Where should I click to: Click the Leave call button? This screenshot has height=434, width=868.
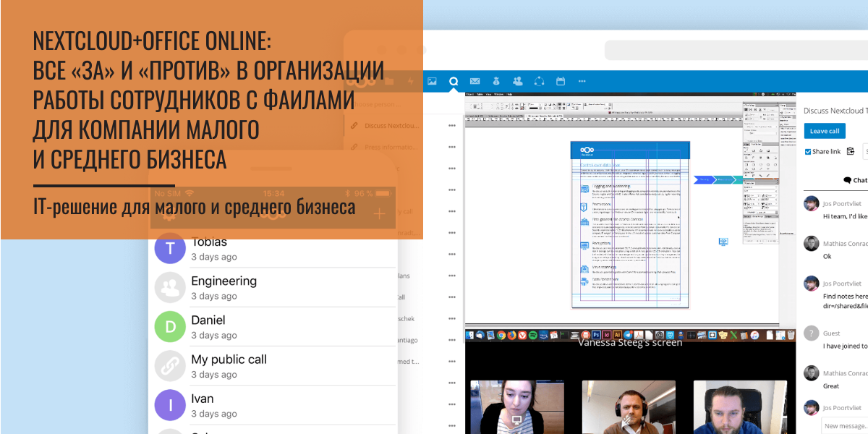(x=824, y=131)
